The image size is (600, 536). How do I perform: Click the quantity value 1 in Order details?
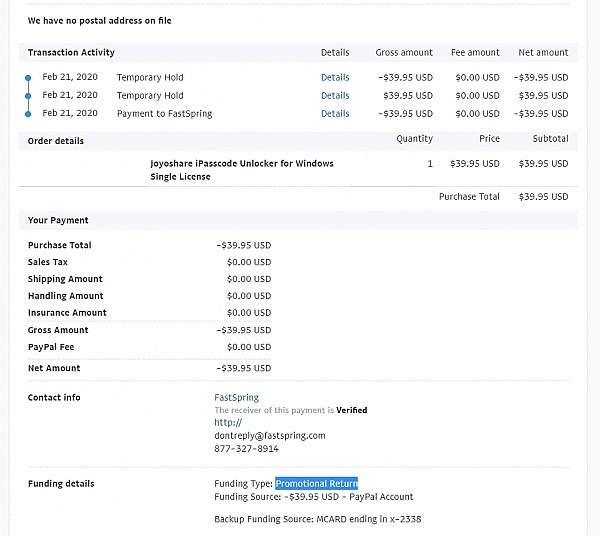430,164
